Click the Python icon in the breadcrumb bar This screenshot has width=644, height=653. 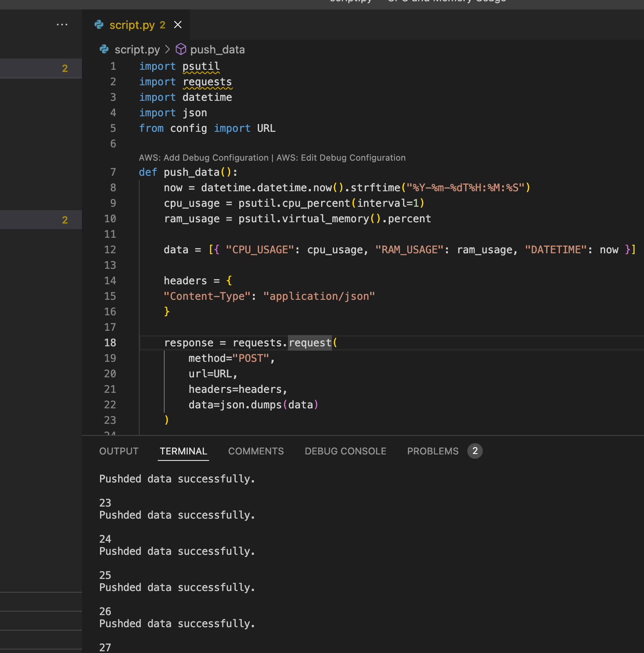(104, 49)
